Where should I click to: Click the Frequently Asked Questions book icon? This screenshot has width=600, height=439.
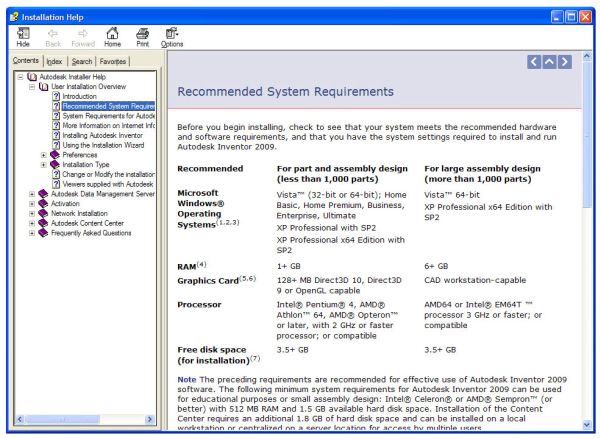click(x=43, y=233)
